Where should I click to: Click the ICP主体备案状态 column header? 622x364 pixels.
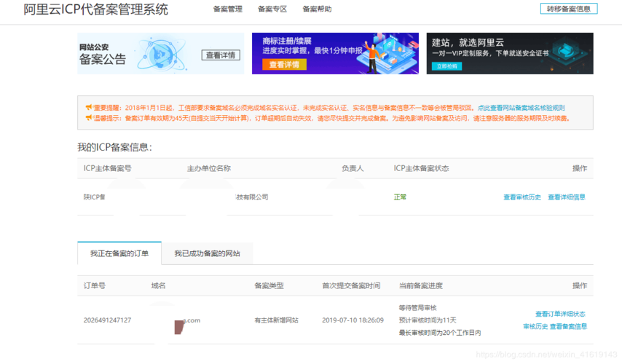click(421, 168)
